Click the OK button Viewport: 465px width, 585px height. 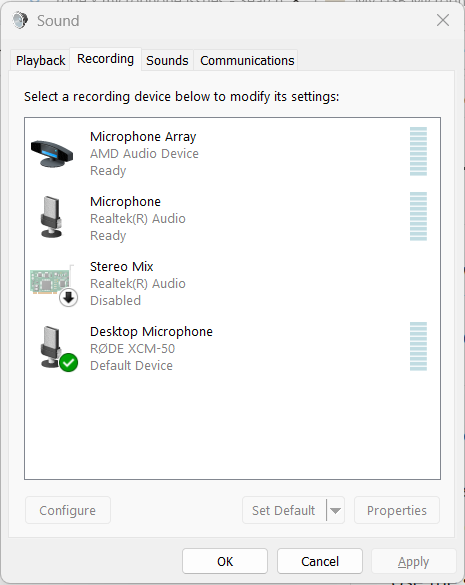(225, 561)
